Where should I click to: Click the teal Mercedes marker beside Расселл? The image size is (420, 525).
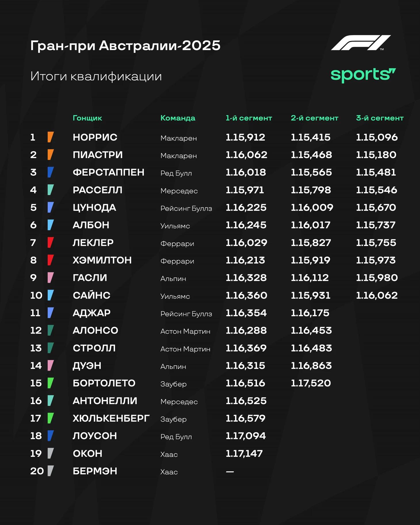[x=51, y=190]
